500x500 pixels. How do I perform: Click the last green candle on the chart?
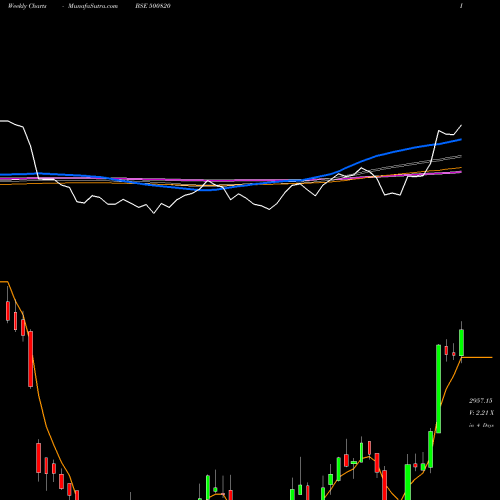462,343
